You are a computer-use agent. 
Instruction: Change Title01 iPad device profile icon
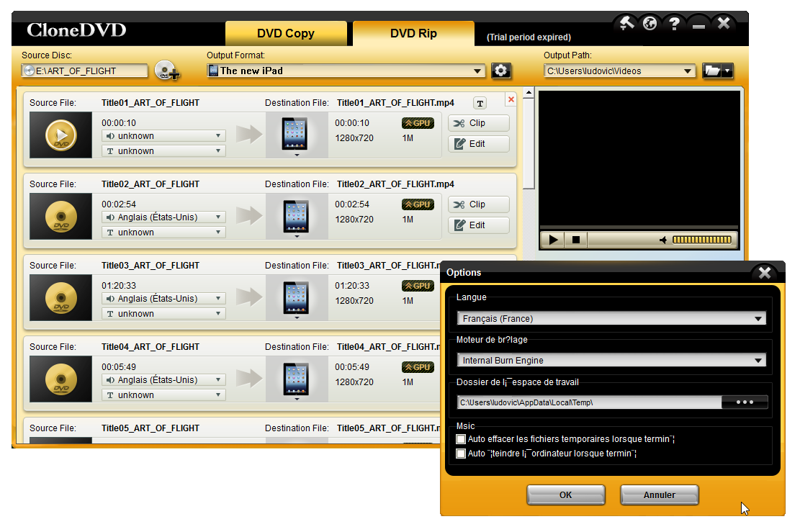pos(296,135)
